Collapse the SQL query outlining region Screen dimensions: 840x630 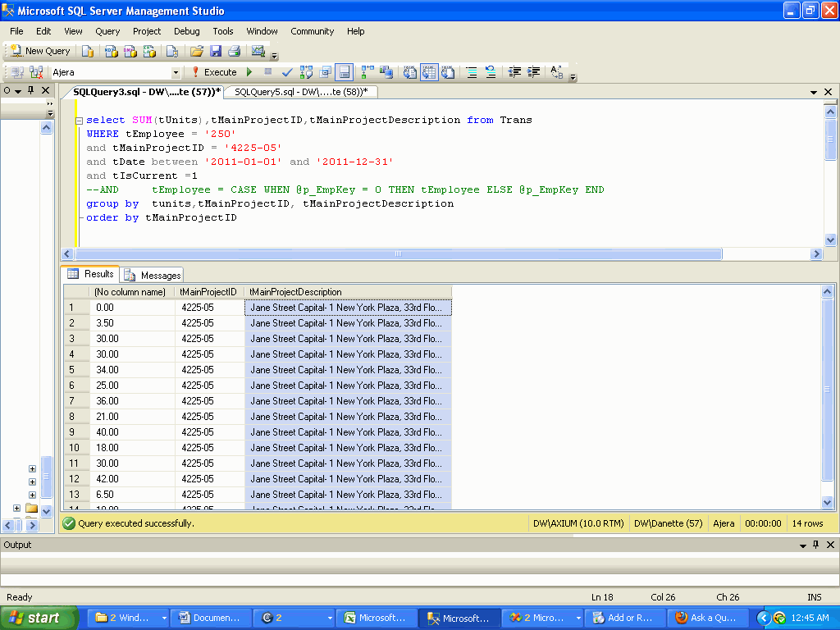pos(77,120)
